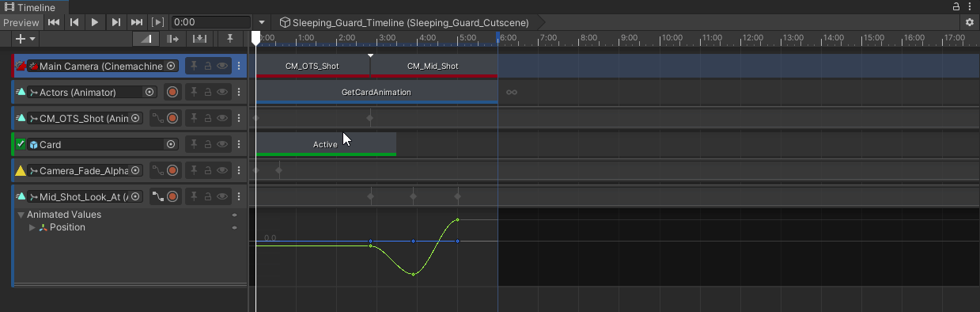This screenshot has width=980, height=312.
Task: Lock the Mid_Shot_Look_At track
Action: pyautogui.click(x=207, y=196)
